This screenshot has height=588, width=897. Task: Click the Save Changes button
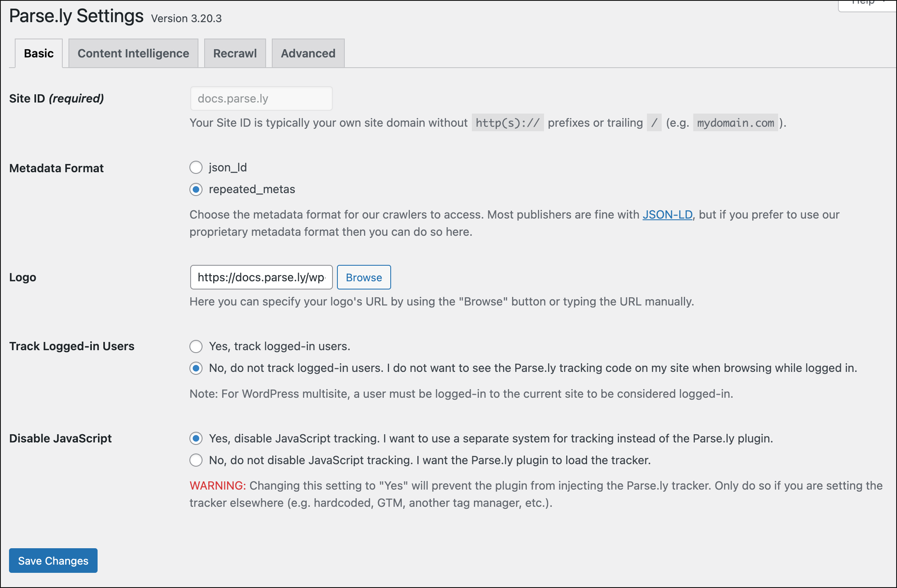point(53,561)
